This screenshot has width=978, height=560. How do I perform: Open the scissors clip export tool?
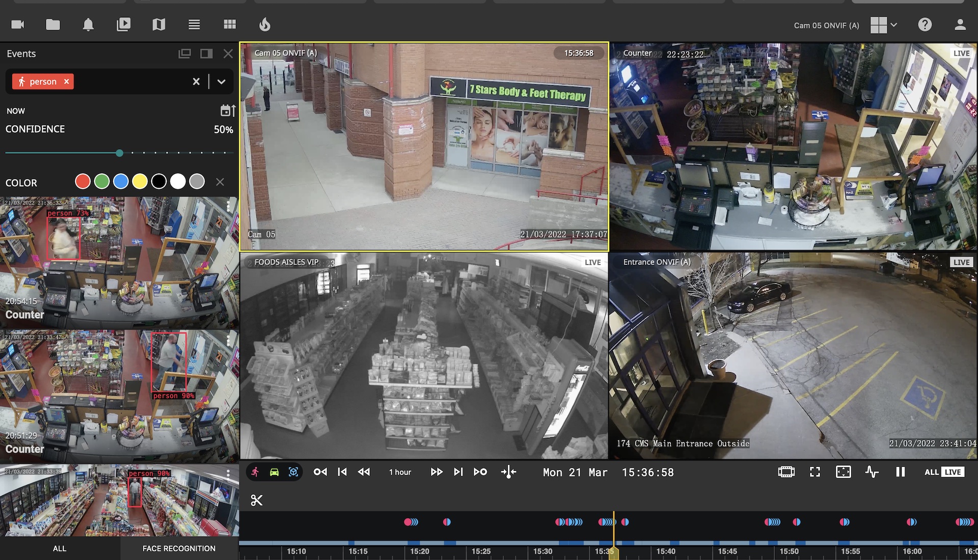(257, 500)
